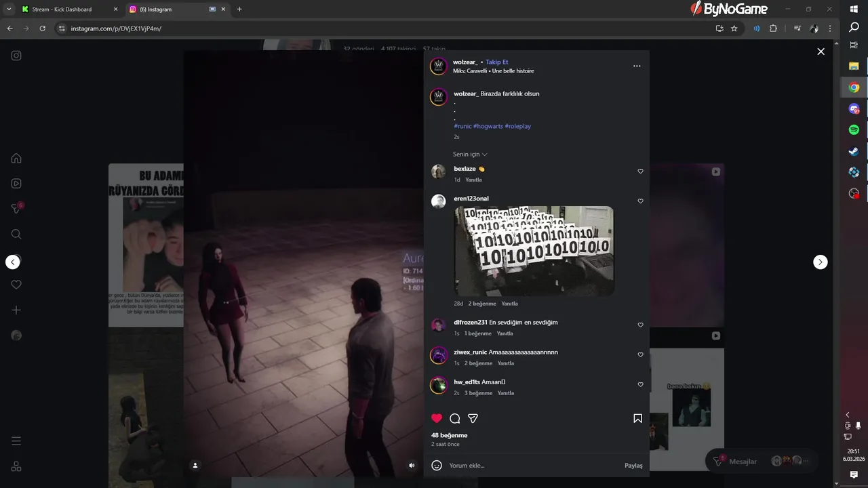Viewport: 868px width, 488px height.
Task: View likes on eren123onal's comment
Action: pyautogui.click(x=482, y=304)
